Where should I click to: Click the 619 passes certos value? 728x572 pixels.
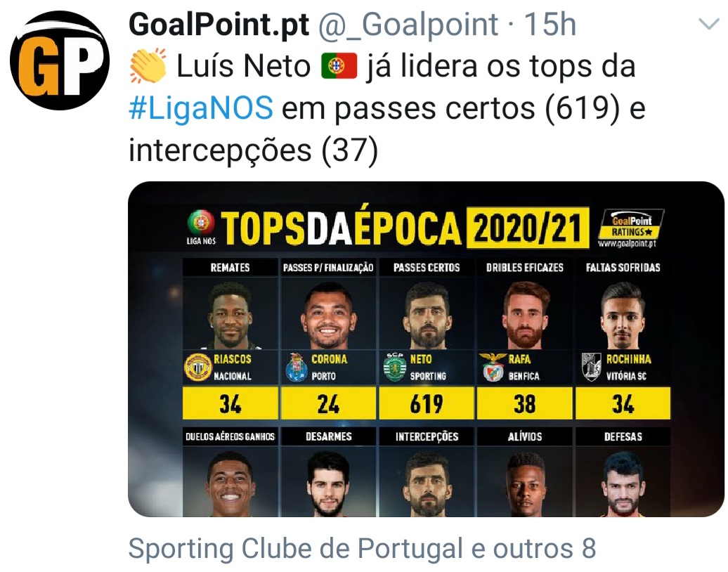[427, 403]
